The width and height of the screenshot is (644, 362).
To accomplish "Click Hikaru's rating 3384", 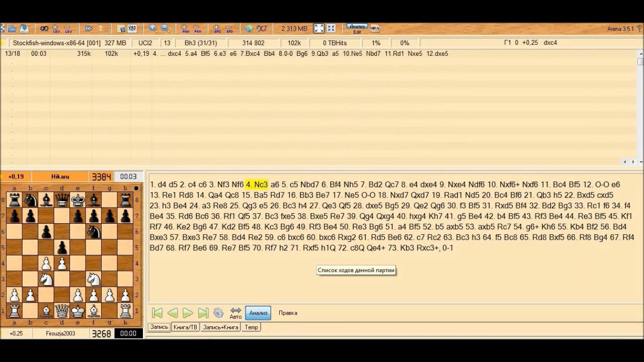I will click(x=101, y=176).
